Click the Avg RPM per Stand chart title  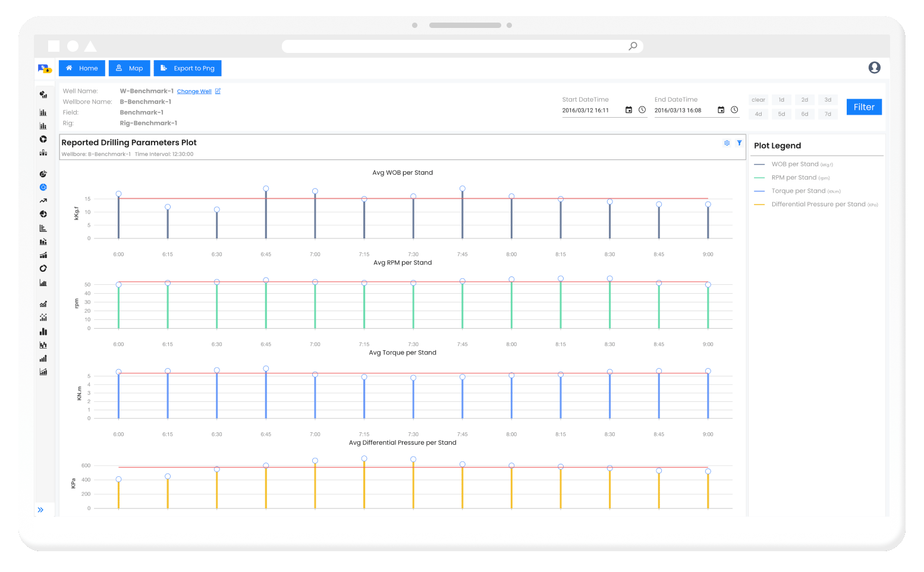[403, 262]
